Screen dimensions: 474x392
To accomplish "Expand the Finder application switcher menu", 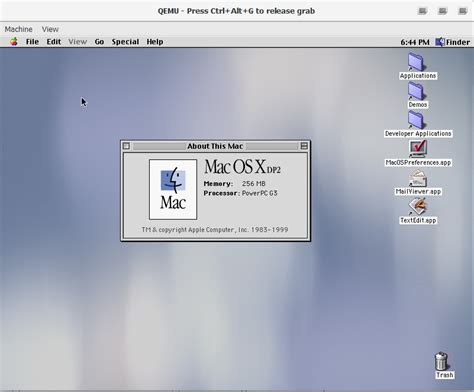I will click(453, 42).
